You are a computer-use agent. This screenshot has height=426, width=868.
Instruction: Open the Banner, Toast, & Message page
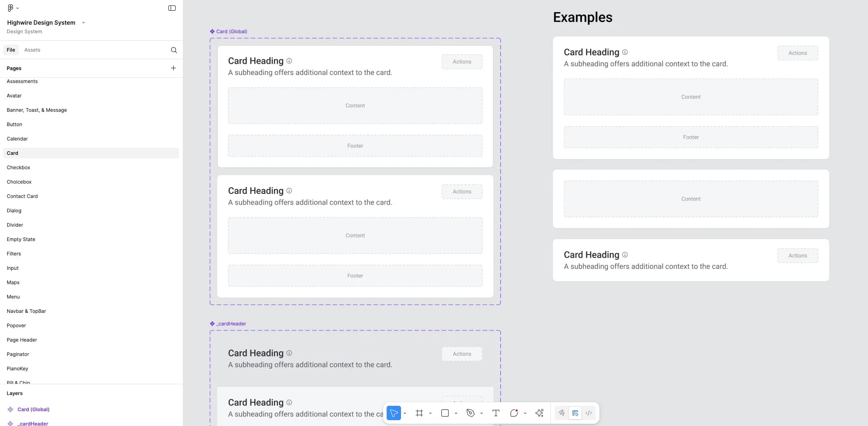point(91,110)
